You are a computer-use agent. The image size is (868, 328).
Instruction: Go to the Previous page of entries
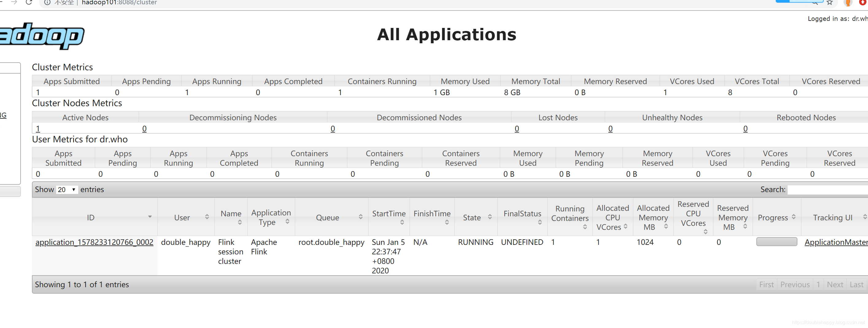click(x=795, y=284)
